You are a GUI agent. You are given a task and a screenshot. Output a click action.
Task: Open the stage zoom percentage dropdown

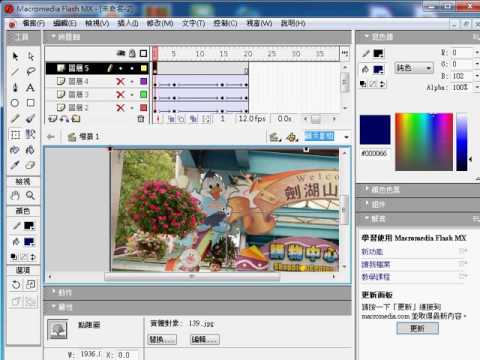[x=346, y=137]
